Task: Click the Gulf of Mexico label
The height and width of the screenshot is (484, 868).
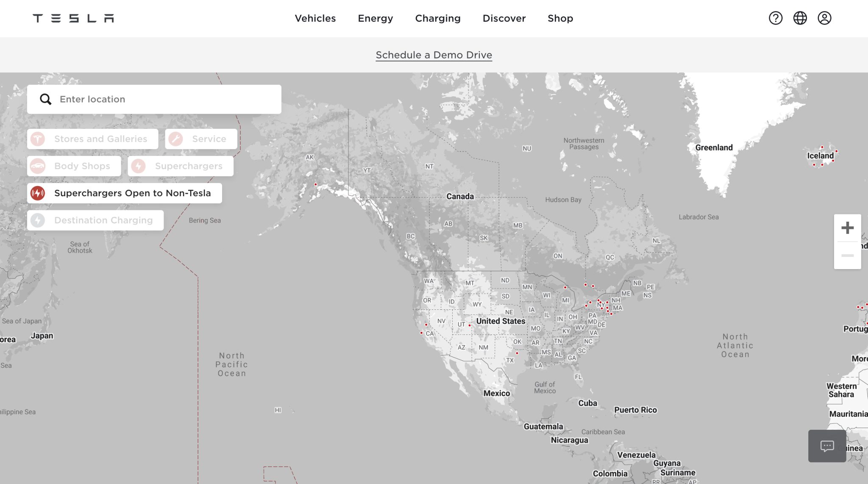Action: [545, 387]
